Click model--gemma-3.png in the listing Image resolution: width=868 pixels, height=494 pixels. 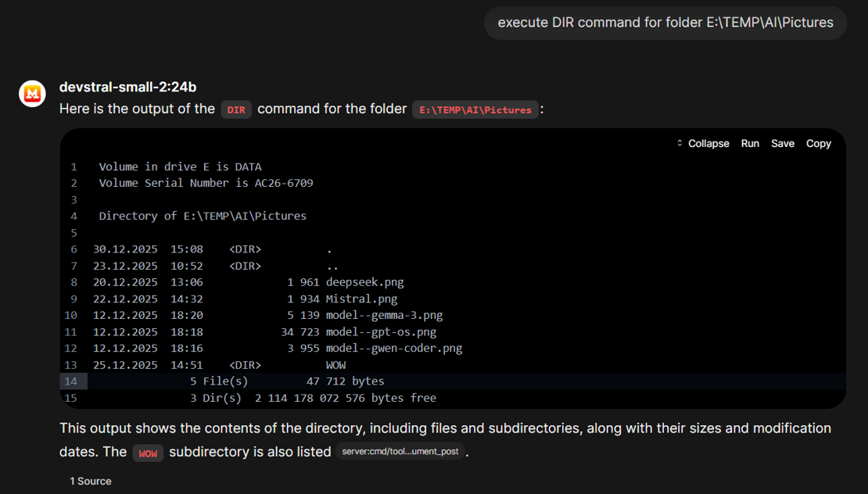[x=384, y=315]
